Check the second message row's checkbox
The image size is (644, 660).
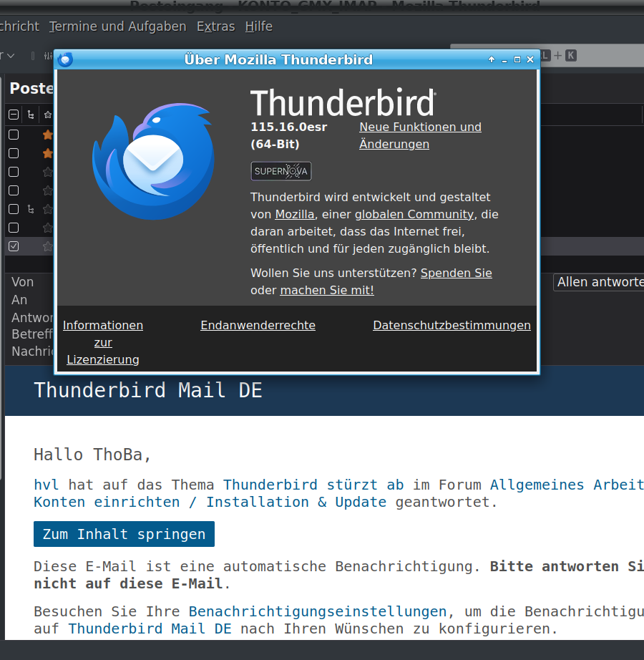(x=14, y=153)
